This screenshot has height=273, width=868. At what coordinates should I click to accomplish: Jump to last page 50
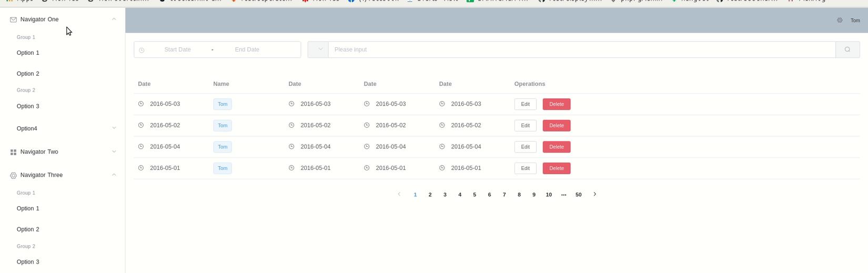579,195
